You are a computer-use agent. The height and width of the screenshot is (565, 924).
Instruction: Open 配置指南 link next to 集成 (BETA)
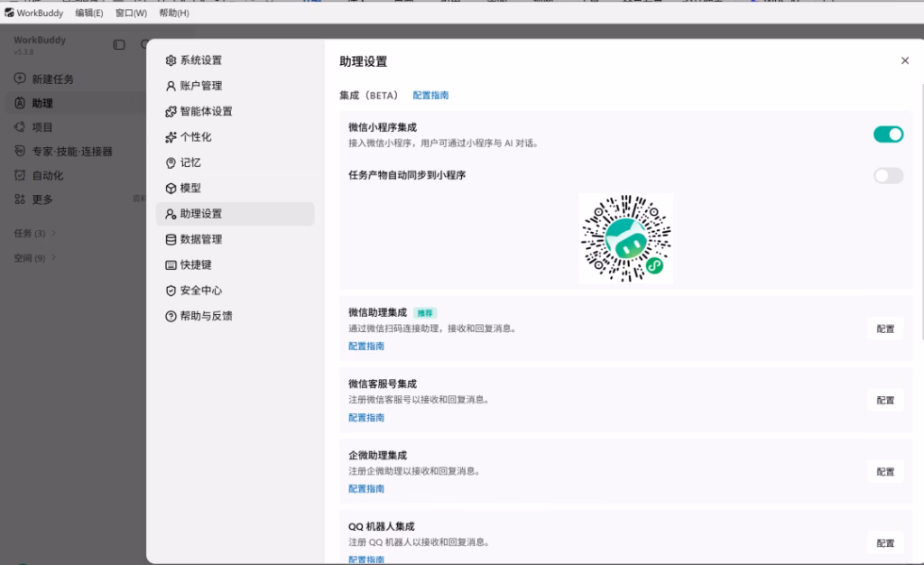click(x=430, y=96)
